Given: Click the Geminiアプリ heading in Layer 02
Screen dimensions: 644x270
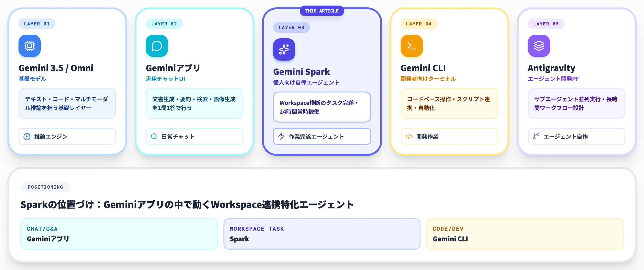Looking at the screenshot, I should click(x=173, y=68).
